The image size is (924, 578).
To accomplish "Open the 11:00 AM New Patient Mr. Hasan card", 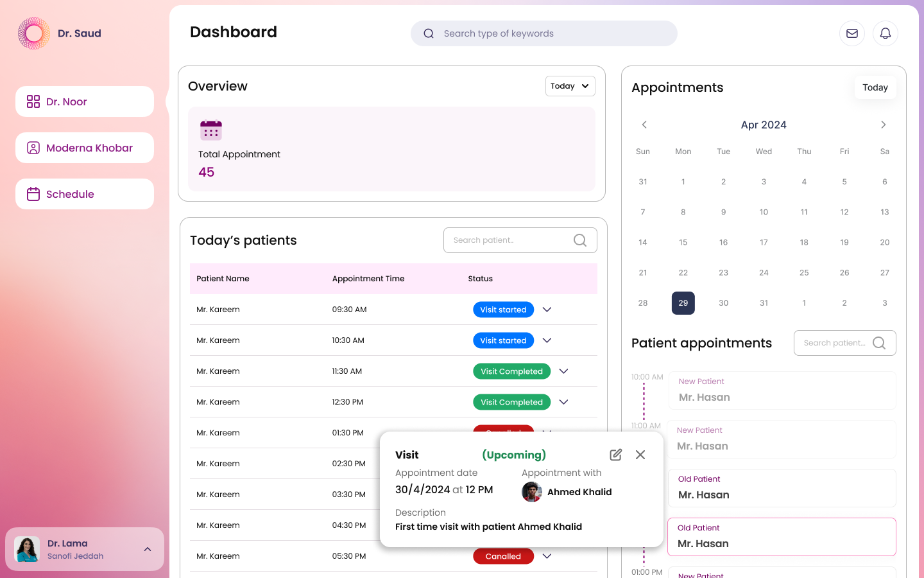I will pos(782,439).
